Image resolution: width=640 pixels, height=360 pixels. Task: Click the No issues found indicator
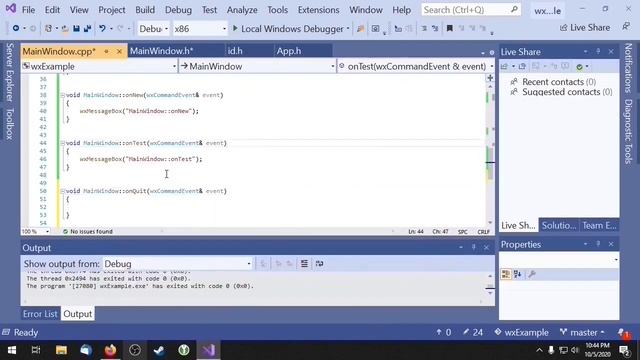click(87, 231)
